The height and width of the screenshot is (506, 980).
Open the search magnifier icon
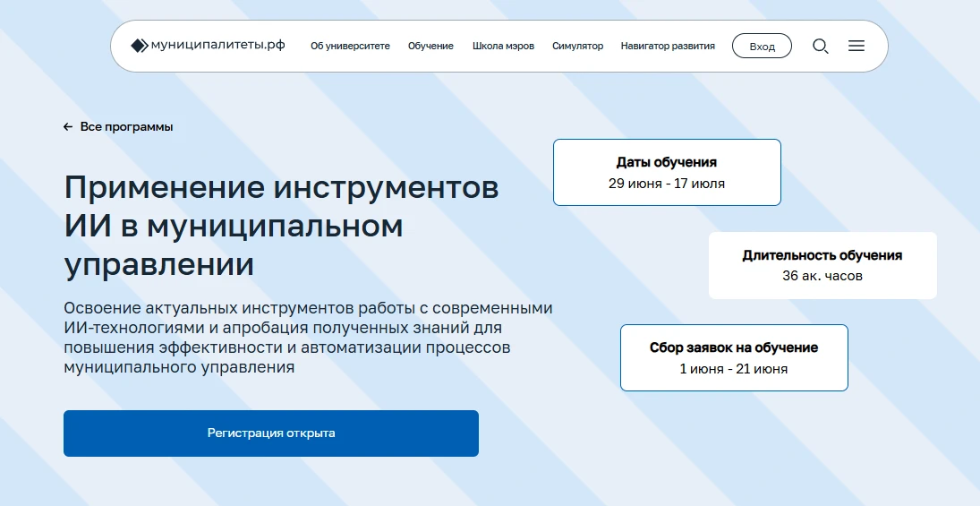820,47
